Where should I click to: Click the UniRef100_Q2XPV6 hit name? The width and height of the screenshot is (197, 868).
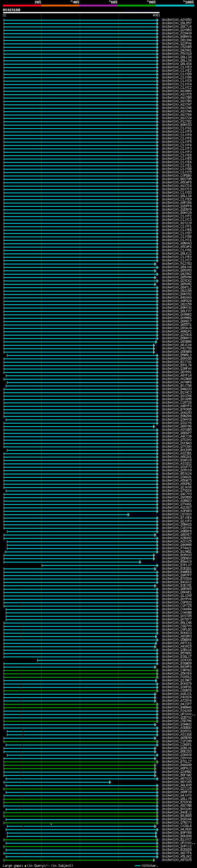coord(177,43)
